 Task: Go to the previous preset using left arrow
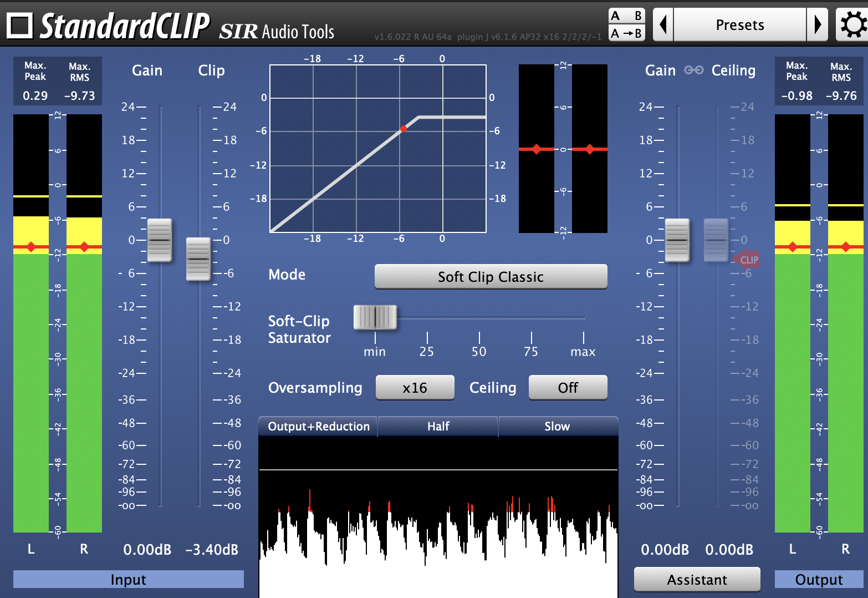[663, 24]
